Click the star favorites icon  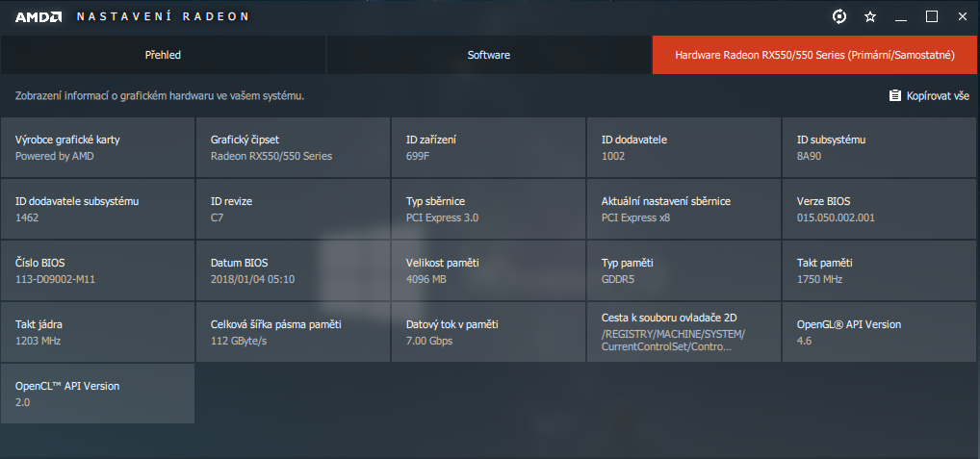(870, 17)
